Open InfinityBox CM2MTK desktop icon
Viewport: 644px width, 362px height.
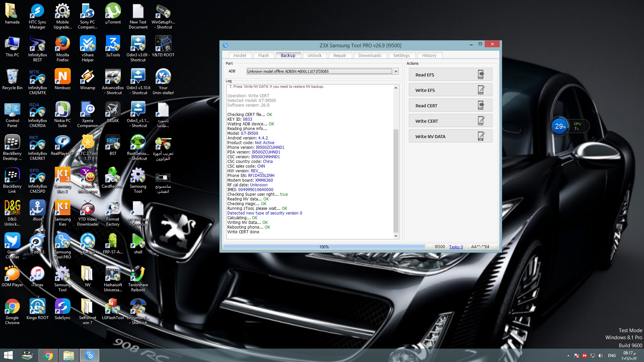[37, 82]
